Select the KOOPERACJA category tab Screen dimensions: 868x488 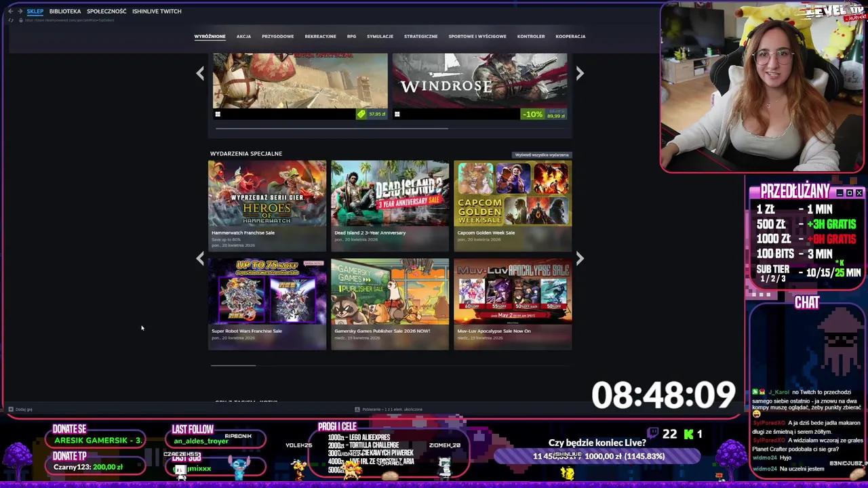point(570,36)
